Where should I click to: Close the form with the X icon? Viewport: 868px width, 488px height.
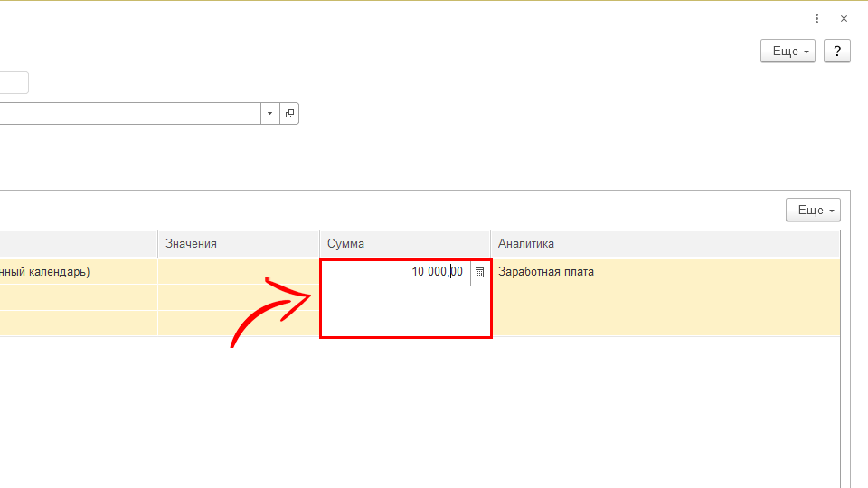844,18
